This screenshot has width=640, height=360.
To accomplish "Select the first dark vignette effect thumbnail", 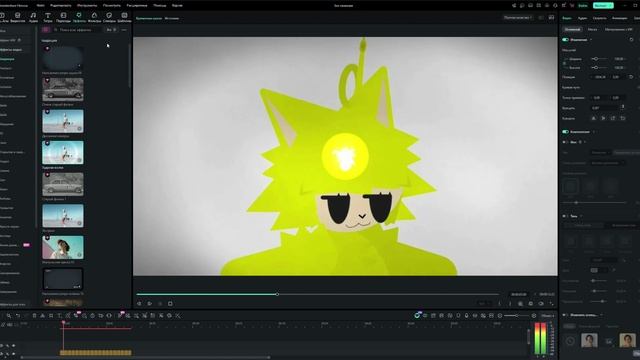I will (62, 58).
